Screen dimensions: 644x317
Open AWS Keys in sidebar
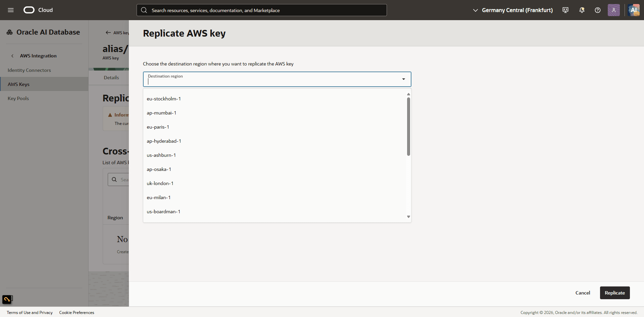[x=44, y=84]
